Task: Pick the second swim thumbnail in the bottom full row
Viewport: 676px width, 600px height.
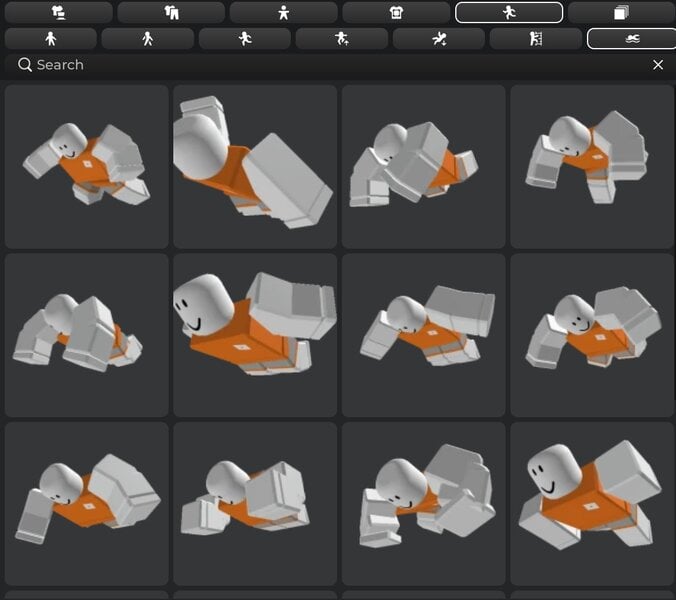Action: (255, 503)
